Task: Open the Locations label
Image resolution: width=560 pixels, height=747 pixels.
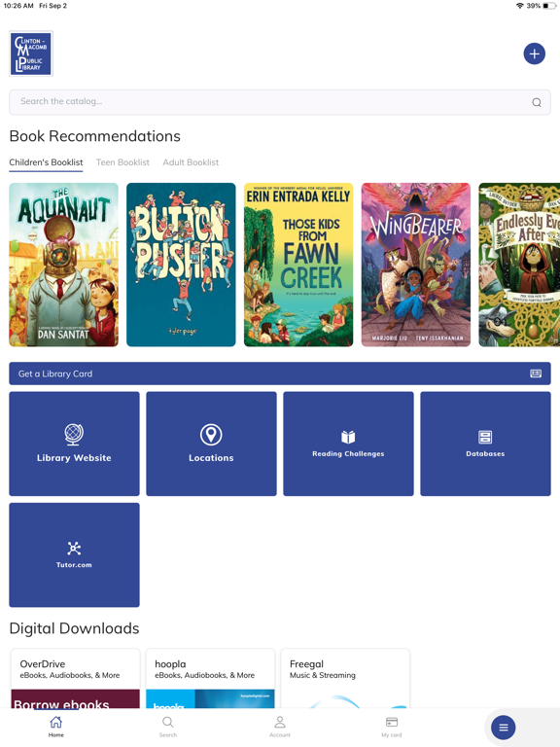Action: (211, 458)
